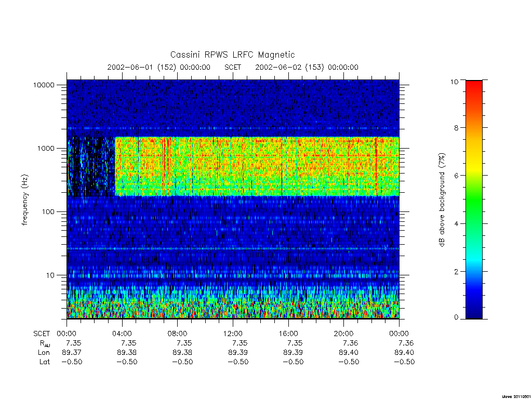
Task: Select the end time "2002-06-02 (153) 00:00:00"
Action: click(x=307, y=67)
